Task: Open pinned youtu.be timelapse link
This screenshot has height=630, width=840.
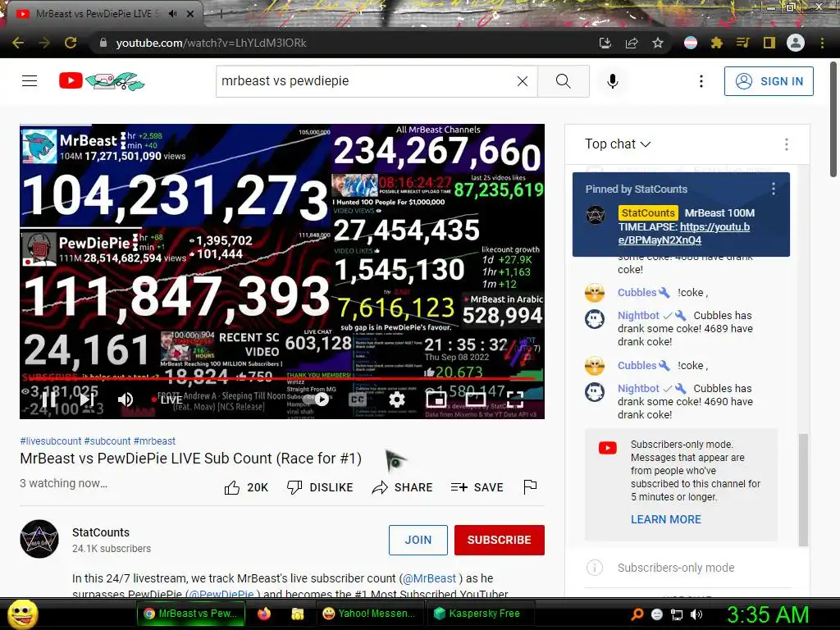Action: click(685, 234)
